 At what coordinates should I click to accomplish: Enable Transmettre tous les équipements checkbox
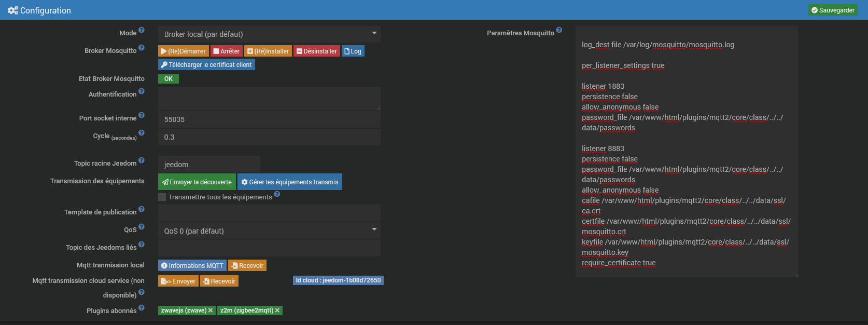coord(162,197)
